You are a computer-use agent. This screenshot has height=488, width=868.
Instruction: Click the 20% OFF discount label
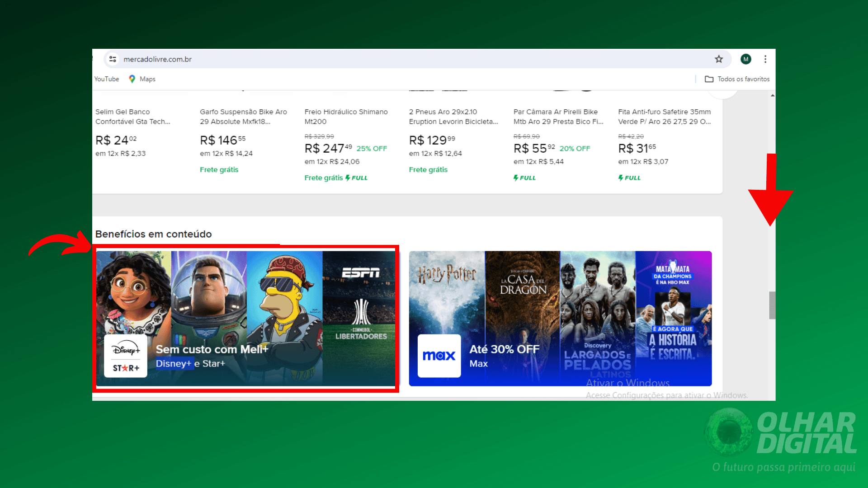click(575, 149)
